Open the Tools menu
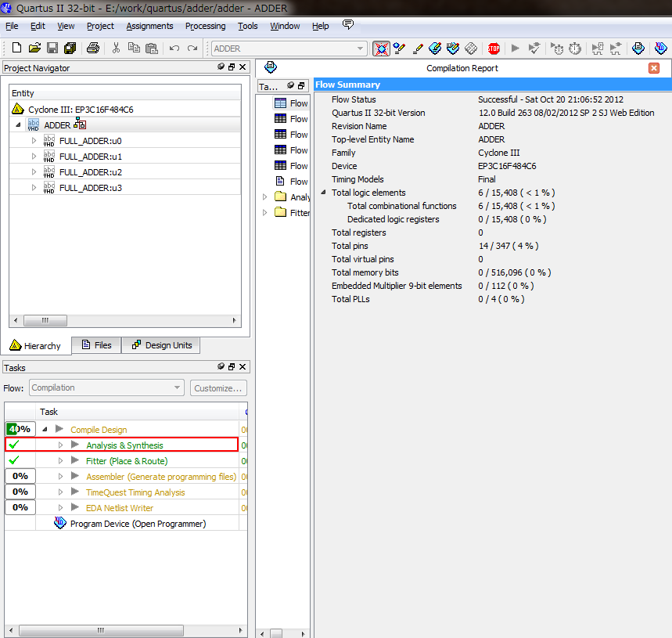 point(248,26)
